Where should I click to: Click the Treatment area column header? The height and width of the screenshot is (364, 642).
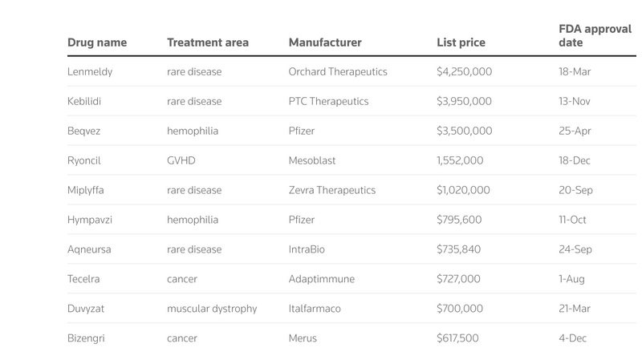208,42
